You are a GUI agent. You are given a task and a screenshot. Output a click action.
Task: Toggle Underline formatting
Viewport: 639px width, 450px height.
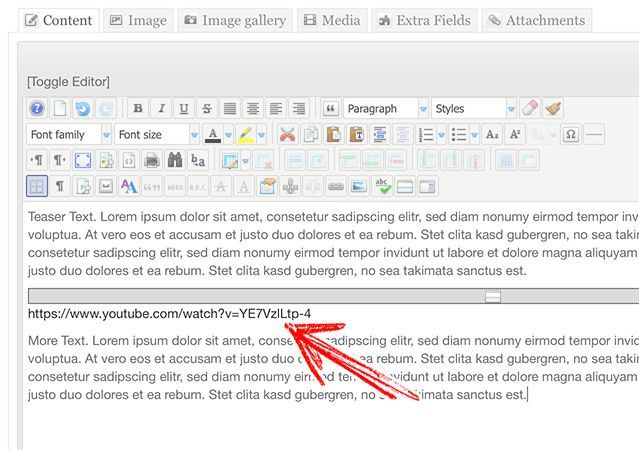pos(184,108)
